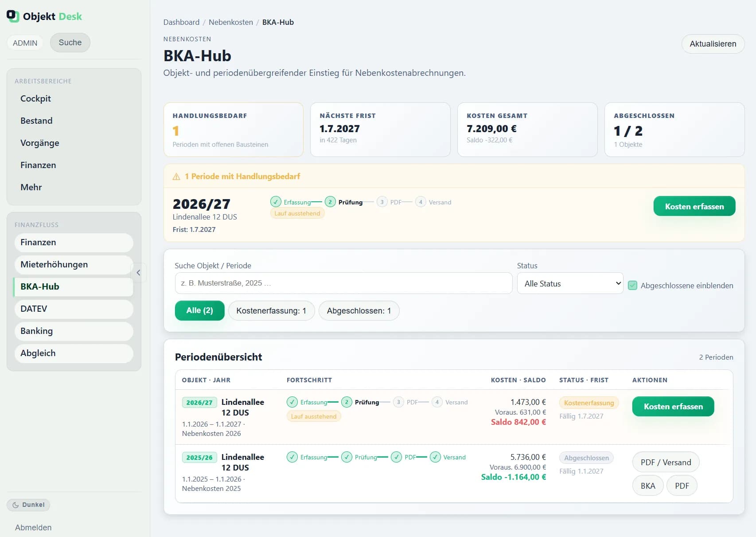
Task: Click step 3 PDF circle in banner
Action: [382, 202]
